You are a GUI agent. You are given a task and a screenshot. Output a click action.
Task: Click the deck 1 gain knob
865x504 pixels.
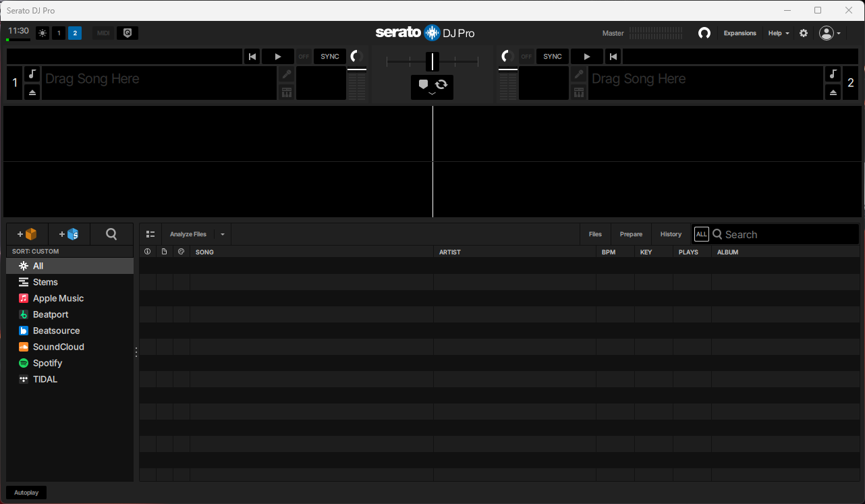[356, 57]
